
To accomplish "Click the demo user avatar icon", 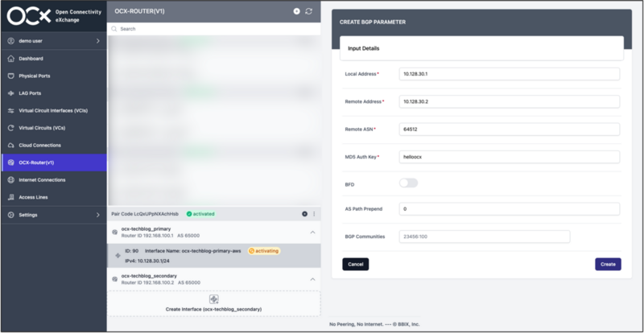I will pos(11,41).
